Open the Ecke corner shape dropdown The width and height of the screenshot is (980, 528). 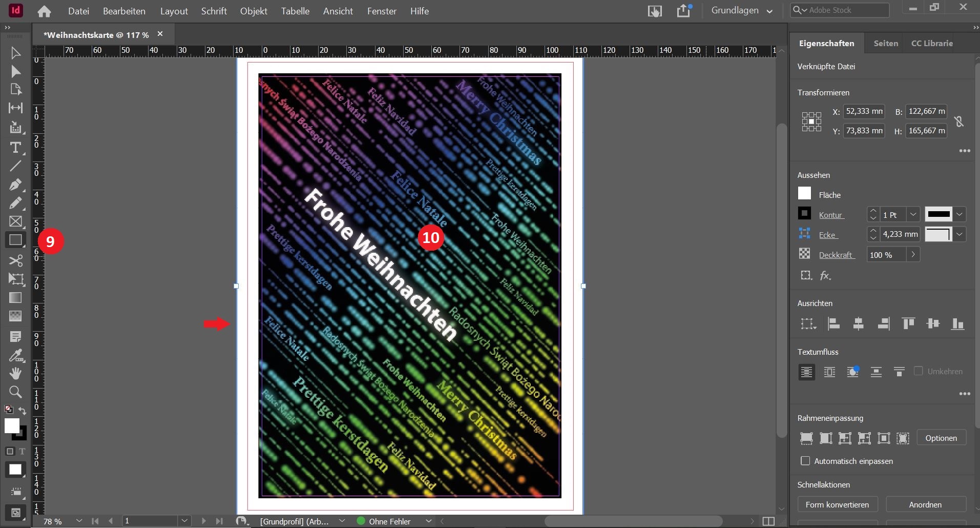click(x=959, y=234)
